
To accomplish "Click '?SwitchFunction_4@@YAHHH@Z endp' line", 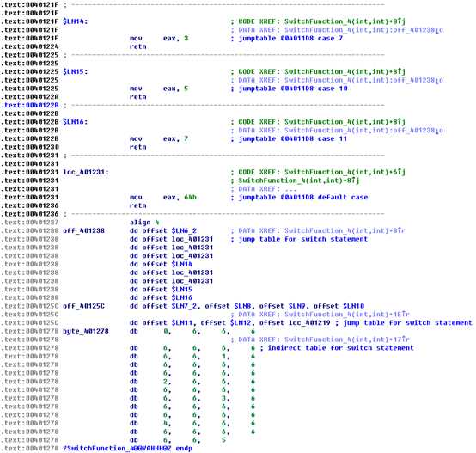I will 127,449.
